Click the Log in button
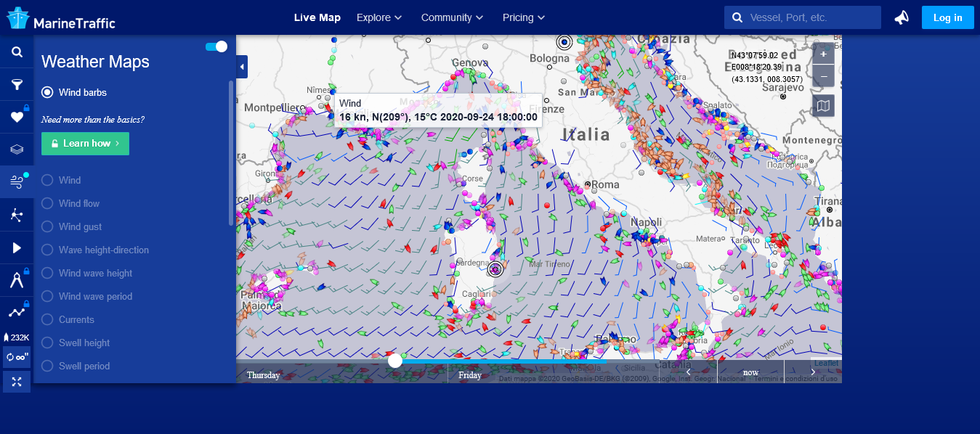980x434 pixels. click(947, 17)
